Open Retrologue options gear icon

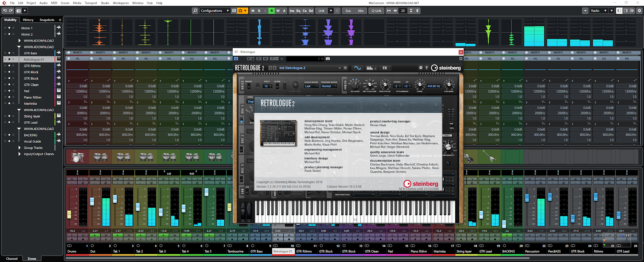tap(421, 68)
